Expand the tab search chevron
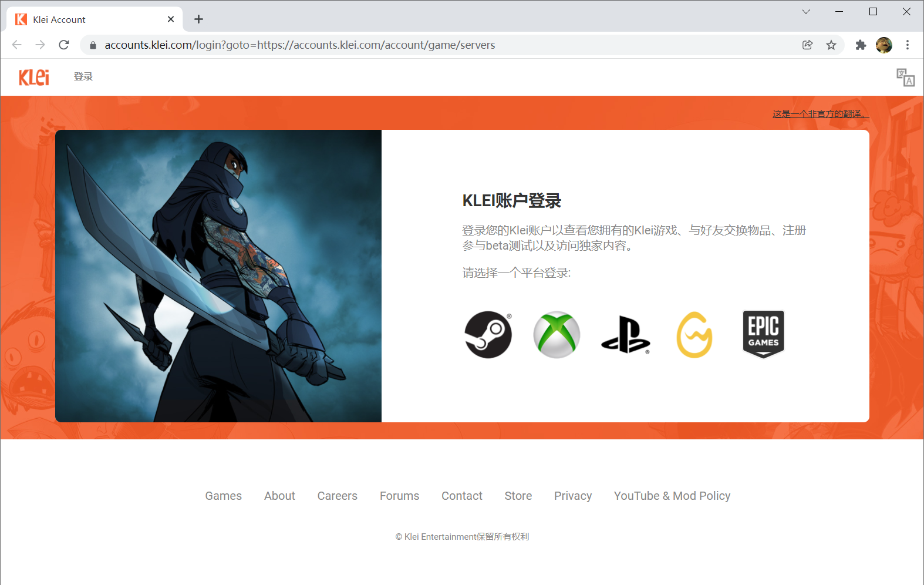The height and width of the screenshot is (585, 924). point(806,11)
